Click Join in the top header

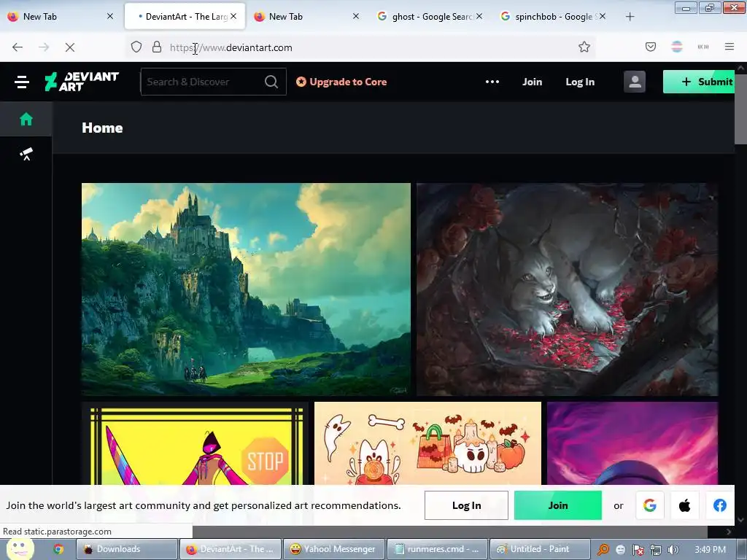point(532,82)
